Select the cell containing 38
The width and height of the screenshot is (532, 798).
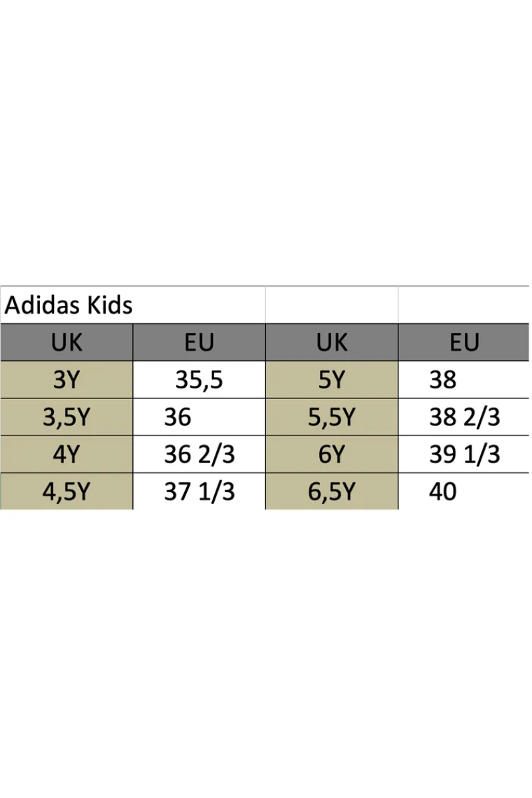click(464, 380)
